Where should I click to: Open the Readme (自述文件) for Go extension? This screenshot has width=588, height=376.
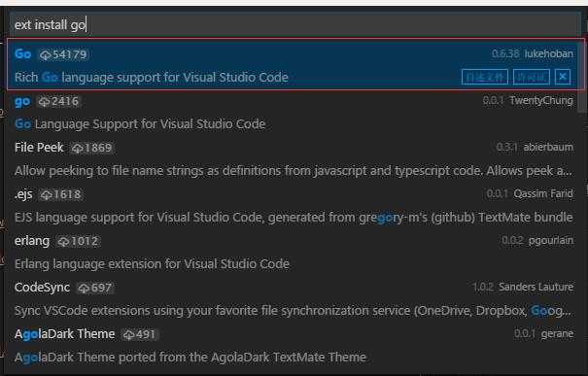click(x=485, y=77)
